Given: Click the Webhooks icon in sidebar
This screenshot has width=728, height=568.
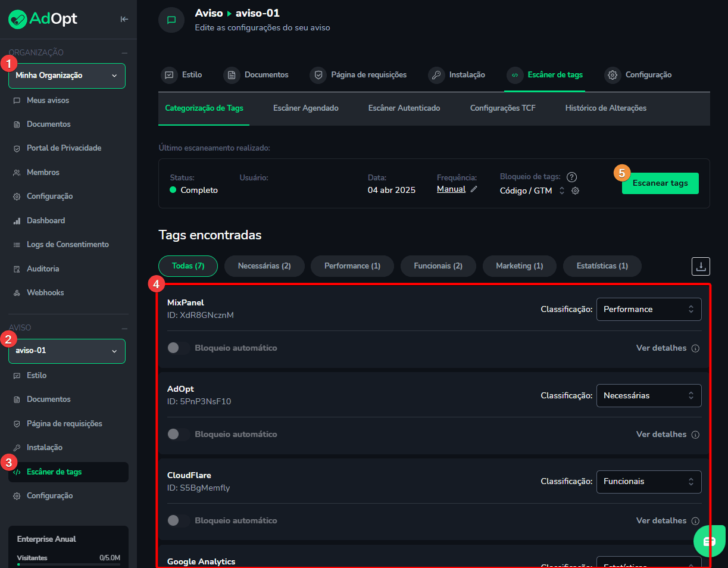Looking at the screenshot, I should point(17,293).
